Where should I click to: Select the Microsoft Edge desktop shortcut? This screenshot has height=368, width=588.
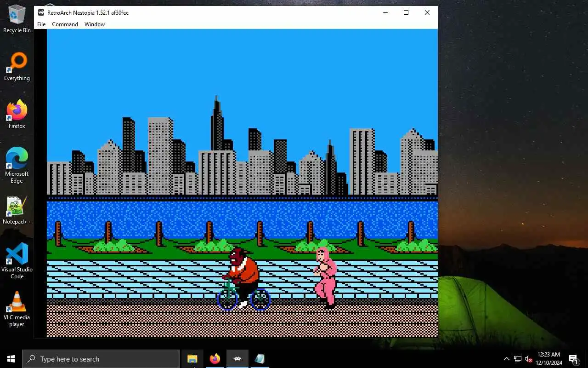point(17,166)
